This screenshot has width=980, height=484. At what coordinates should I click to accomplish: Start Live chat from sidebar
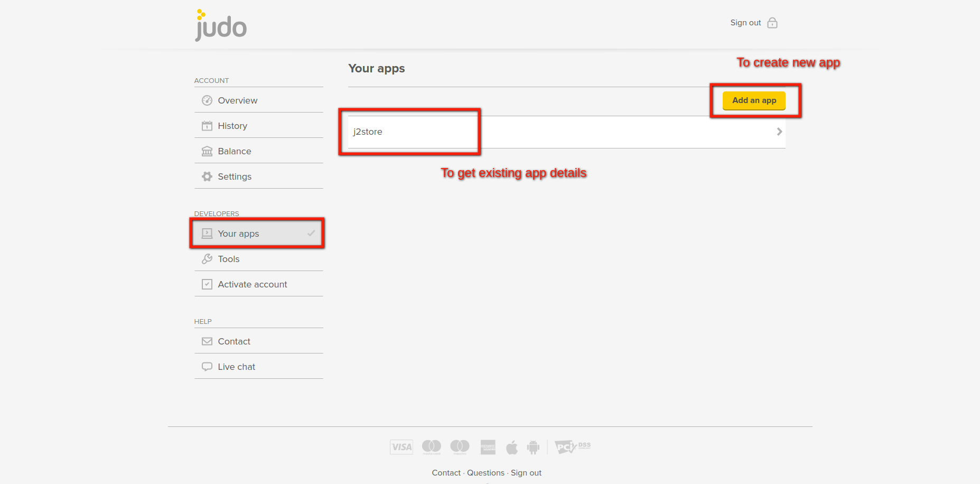(259, 367)
